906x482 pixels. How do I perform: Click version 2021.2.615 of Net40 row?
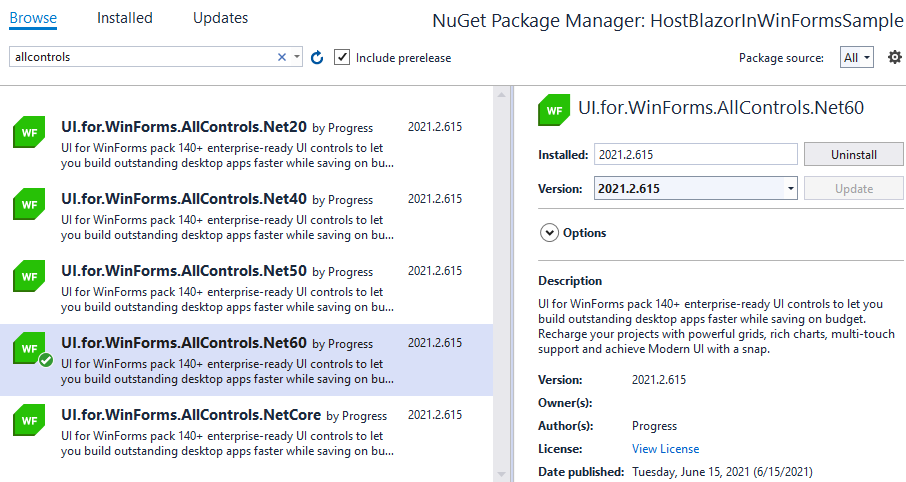tap(435, 199)
